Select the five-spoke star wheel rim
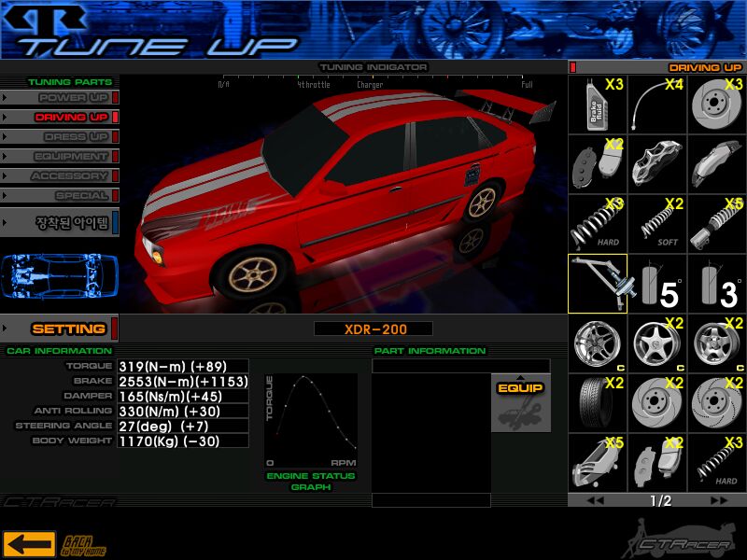 click(x=657, y=343)
